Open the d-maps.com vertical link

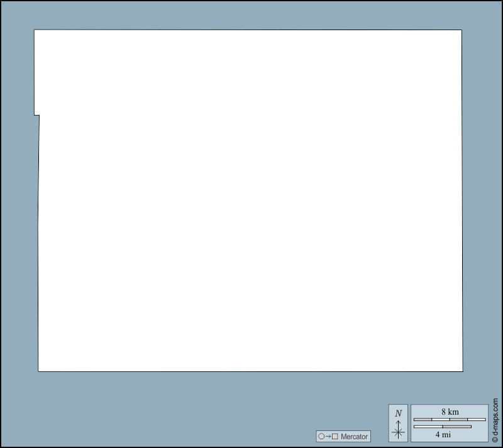495,417
